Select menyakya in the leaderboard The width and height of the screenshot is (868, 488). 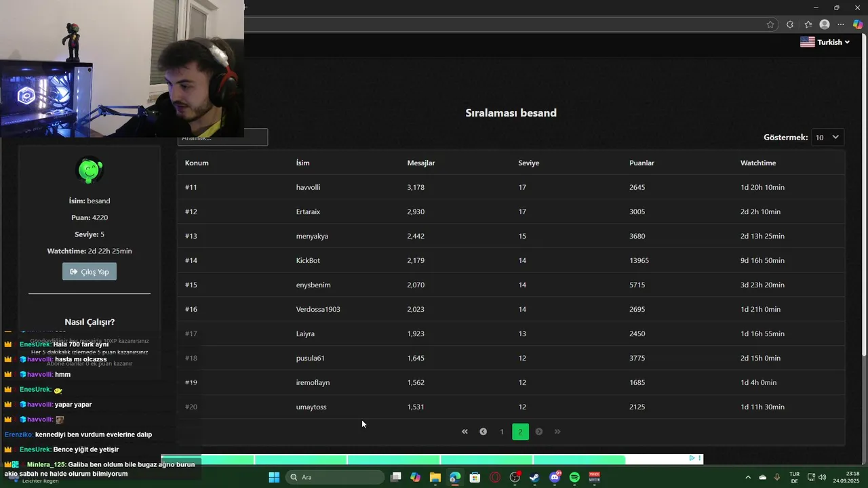click(x=312, y=236)
